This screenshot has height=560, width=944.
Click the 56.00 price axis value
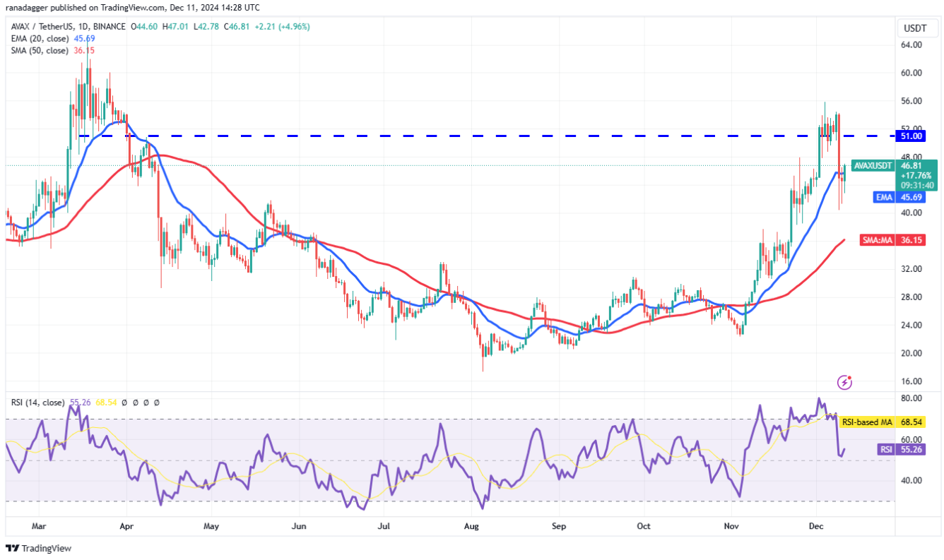click(x=911, y=101)
